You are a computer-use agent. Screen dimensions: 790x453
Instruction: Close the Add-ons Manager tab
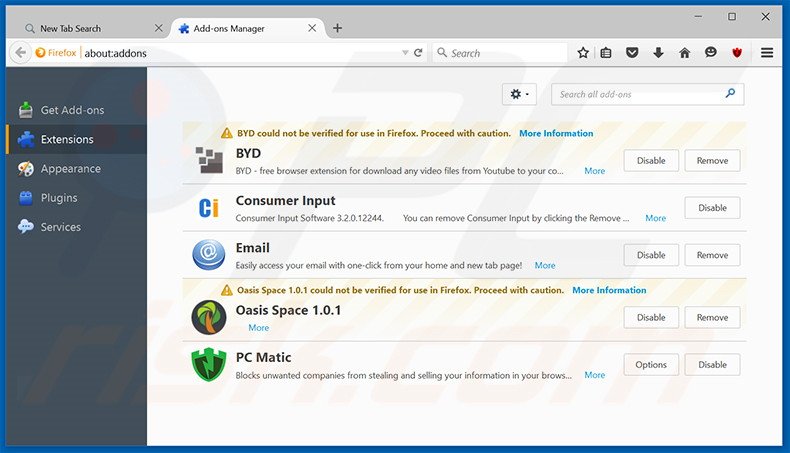point(312,28)
